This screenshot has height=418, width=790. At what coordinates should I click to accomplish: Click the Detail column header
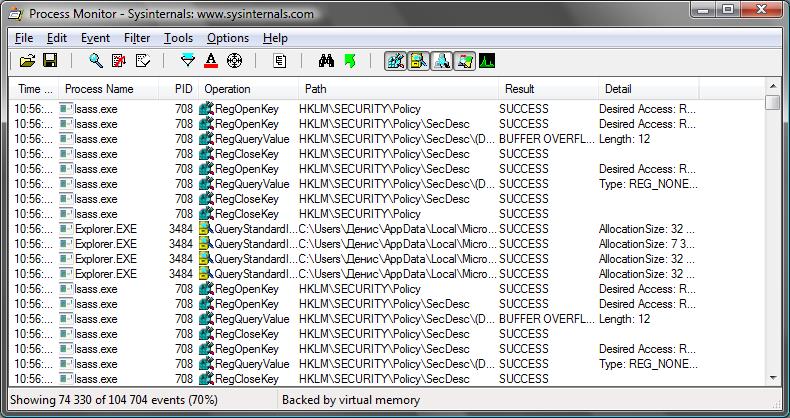click(649, 89)
